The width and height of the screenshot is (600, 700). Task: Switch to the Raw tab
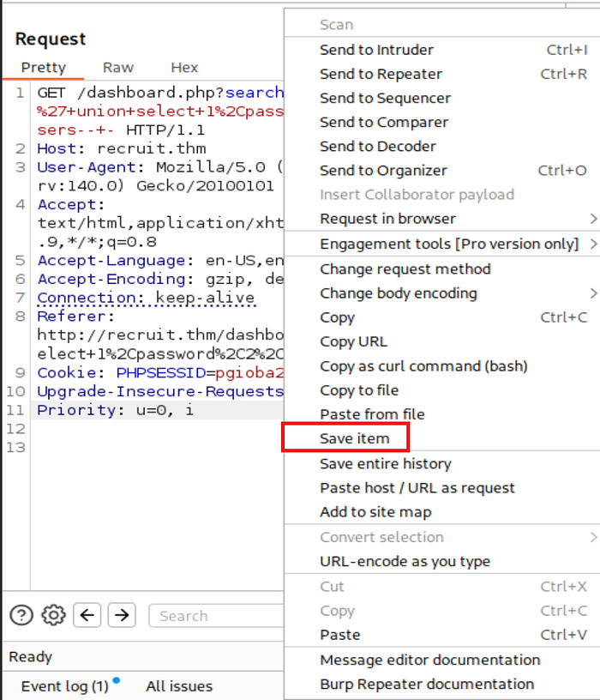pos(118,68)
